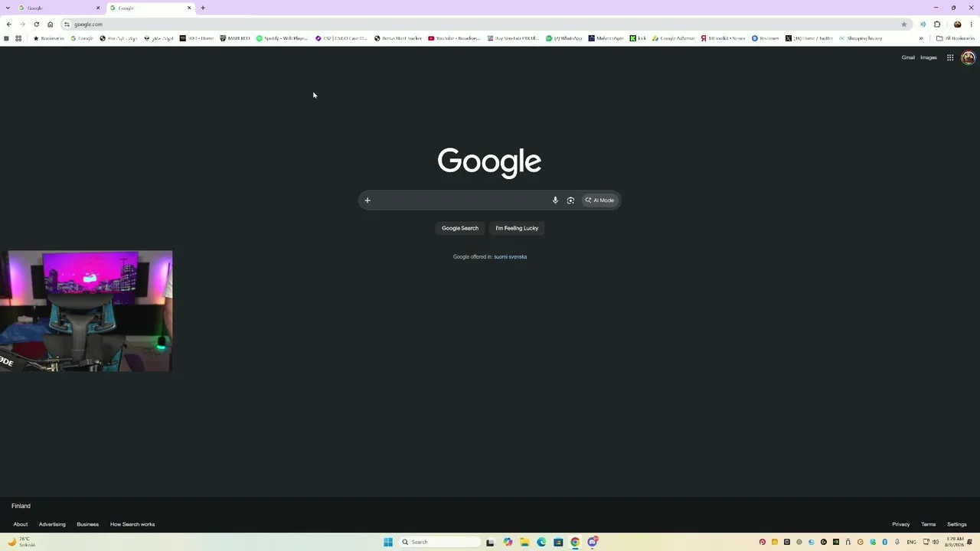Open the browser home page

coord(51,24)
